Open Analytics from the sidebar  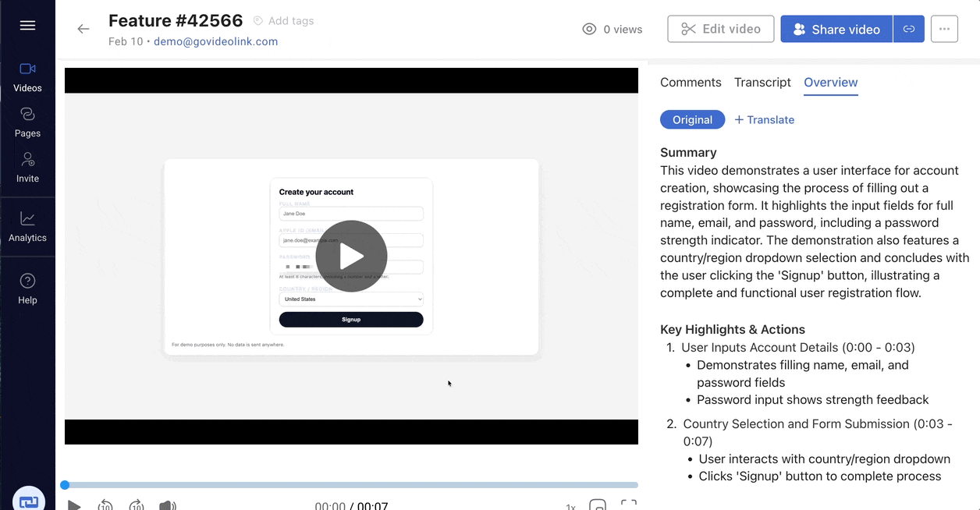point(27,226)
